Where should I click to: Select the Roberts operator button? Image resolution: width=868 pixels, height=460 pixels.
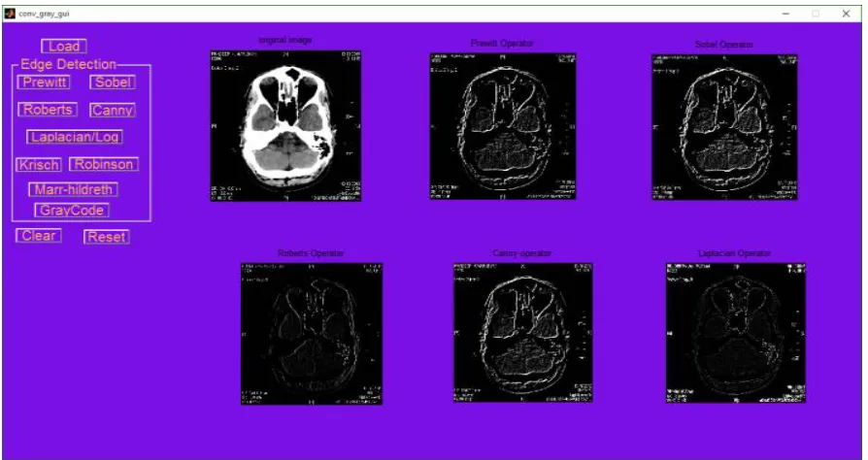coord(48,109)
